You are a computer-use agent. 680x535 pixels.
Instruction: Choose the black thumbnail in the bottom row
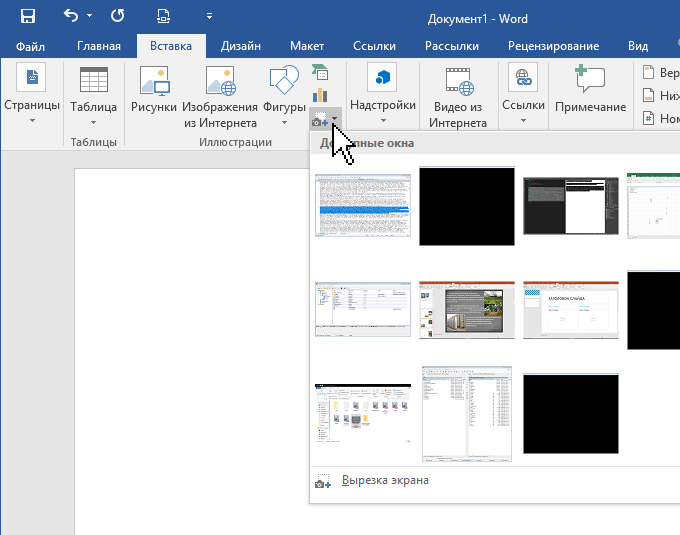[571, 414]
